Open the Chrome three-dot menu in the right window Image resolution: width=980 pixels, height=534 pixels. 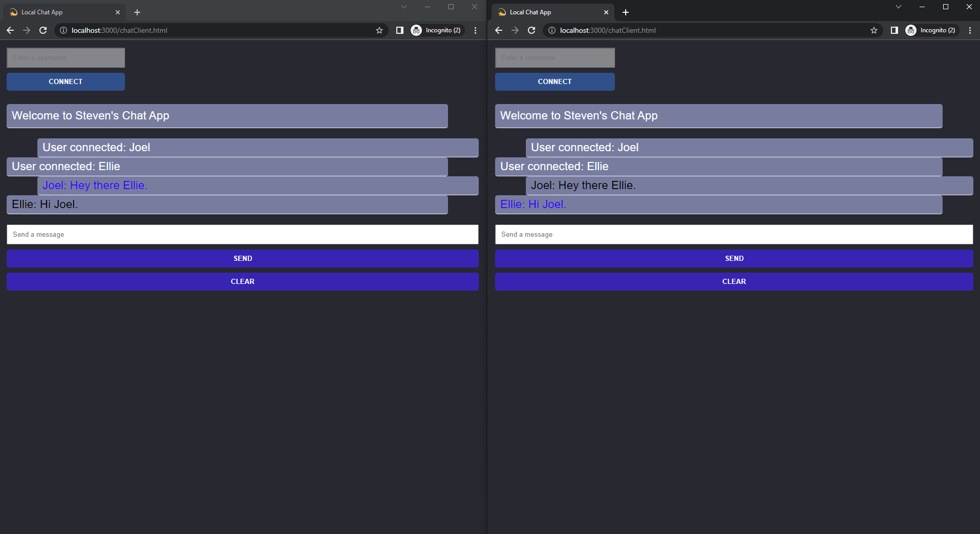(969, 30)
